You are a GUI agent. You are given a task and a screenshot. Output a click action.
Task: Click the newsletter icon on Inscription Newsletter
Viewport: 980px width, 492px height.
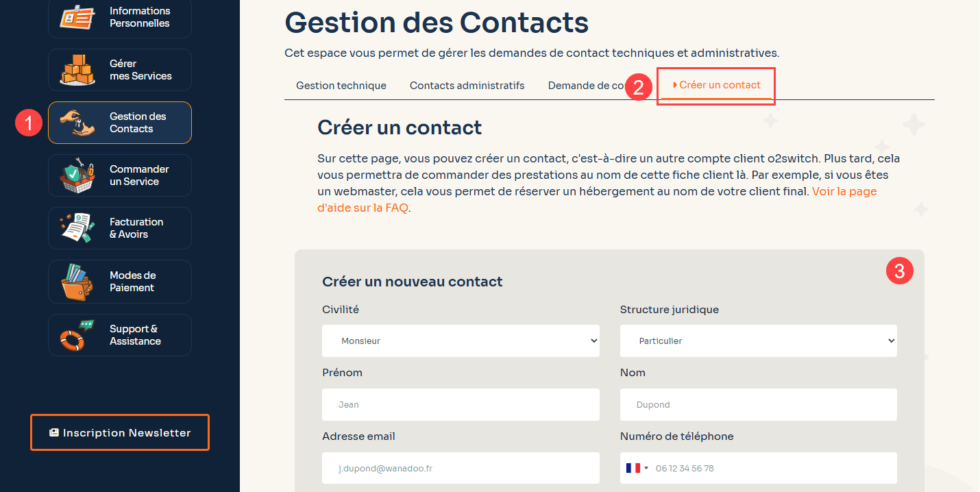coord(54,432)
